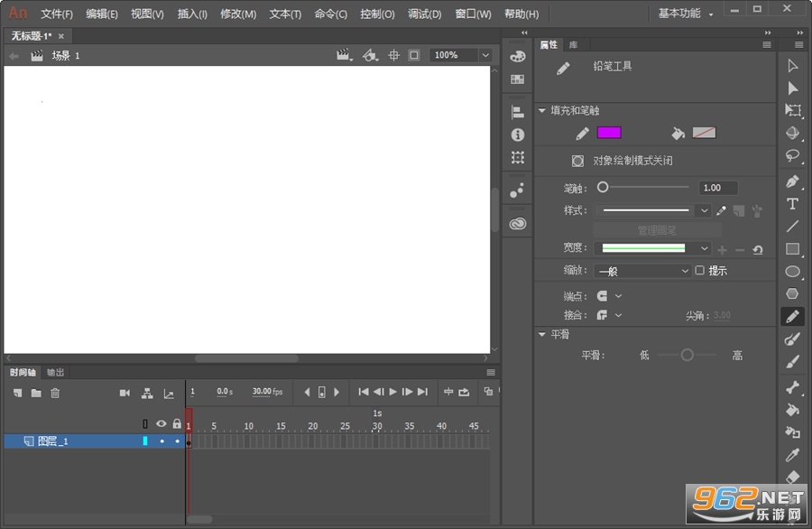Show or hide all layers eye
The height and width of the screenshot is (529, 812).
click(x=161, y=423)
